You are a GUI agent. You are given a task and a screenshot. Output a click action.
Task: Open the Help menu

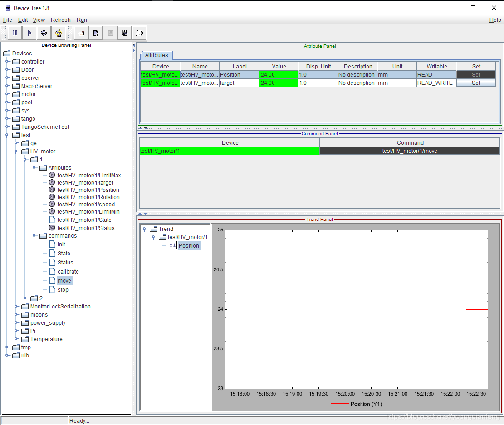[x=495, y=20]
